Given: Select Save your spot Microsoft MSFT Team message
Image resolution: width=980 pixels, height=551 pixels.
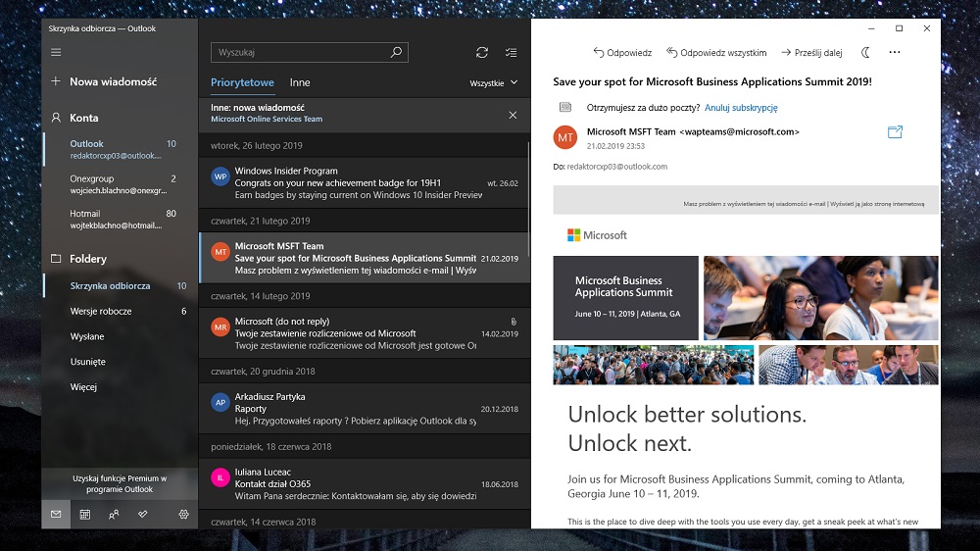Looking at the screenshot, I should point(365,258).
